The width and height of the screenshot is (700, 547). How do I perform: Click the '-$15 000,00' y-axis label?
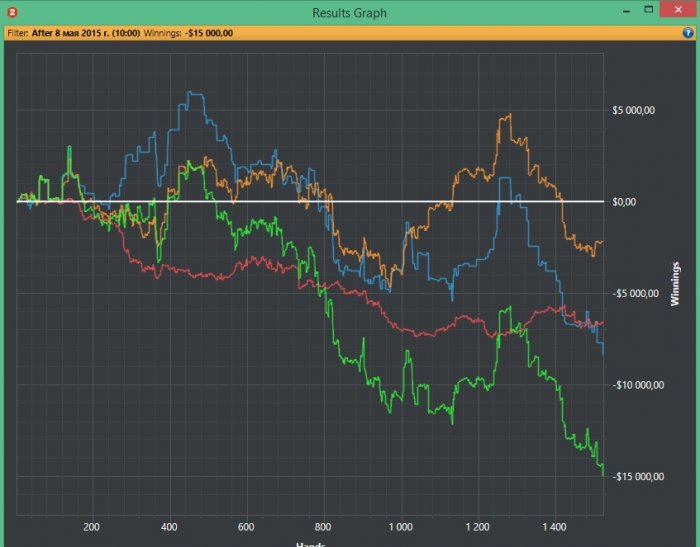[638, 476]
